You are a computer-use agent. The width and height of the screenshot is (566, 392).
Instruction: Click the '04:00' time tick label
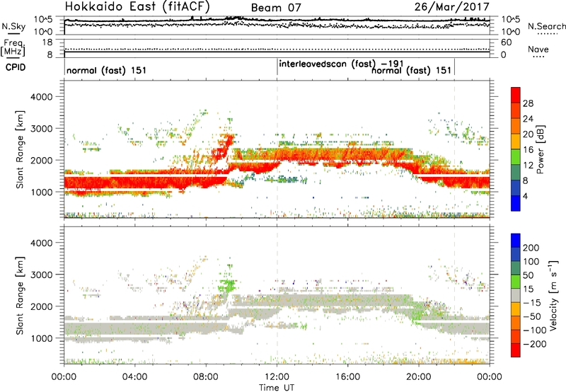(x=134, y=377)
